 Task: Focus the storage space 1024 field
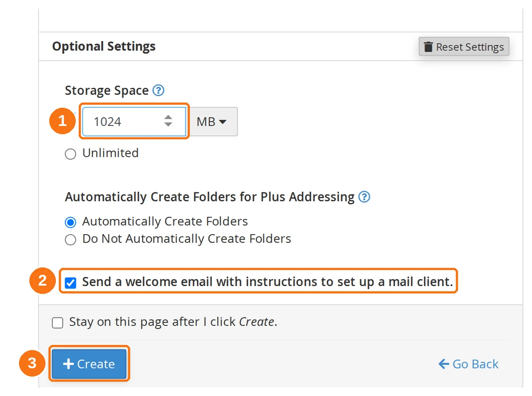[134, 122]
